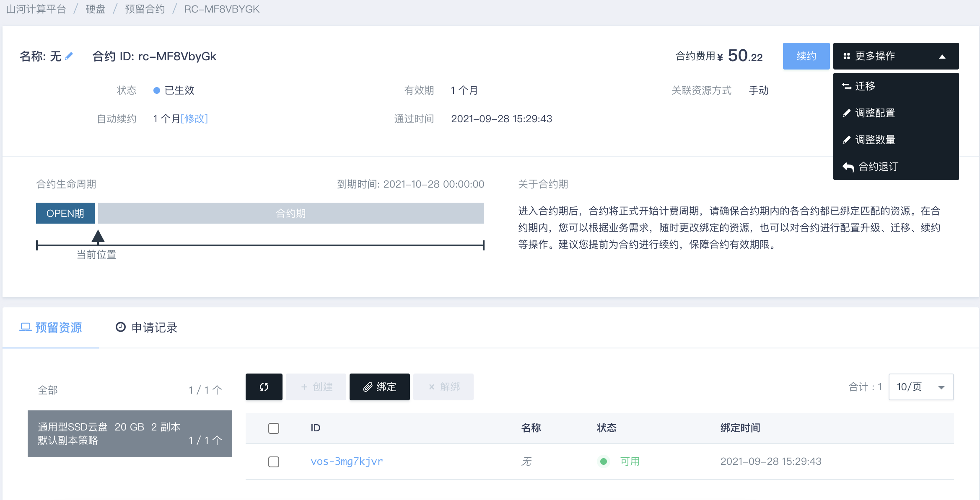Click the pencil icon to edit contract name
980x500 pixels.
(69, 56)
